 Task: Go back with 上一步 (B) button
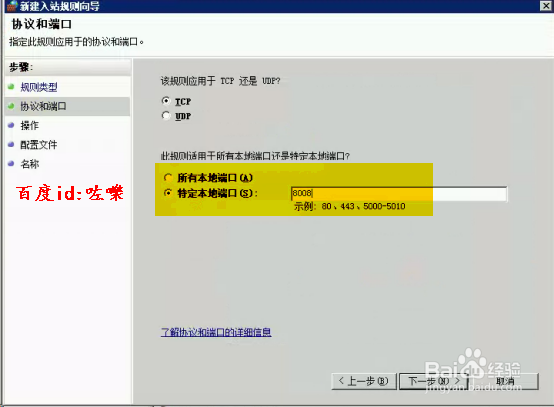[x=364, y=381]
